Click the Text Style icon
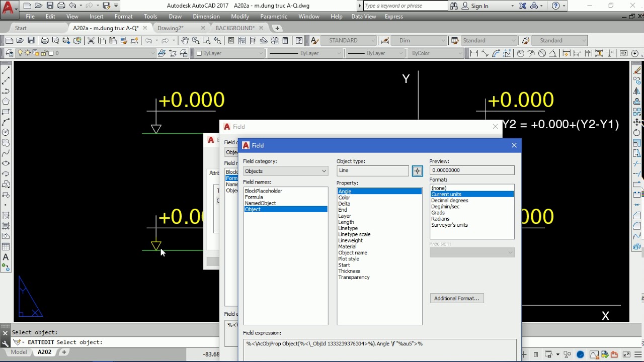Viewport: 644px width, 362px height. [314, 41]
